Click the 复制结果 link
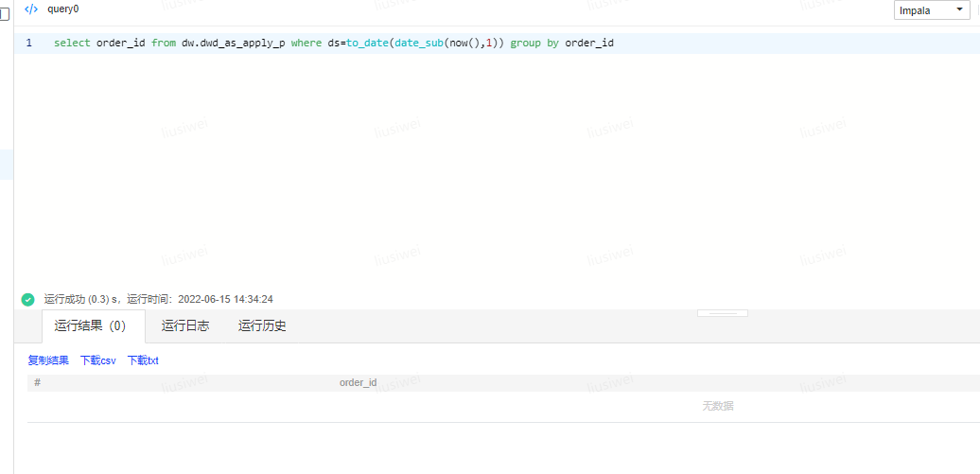Image resolution: width=980 pixels, height=474 pixels. pos(48,360)
